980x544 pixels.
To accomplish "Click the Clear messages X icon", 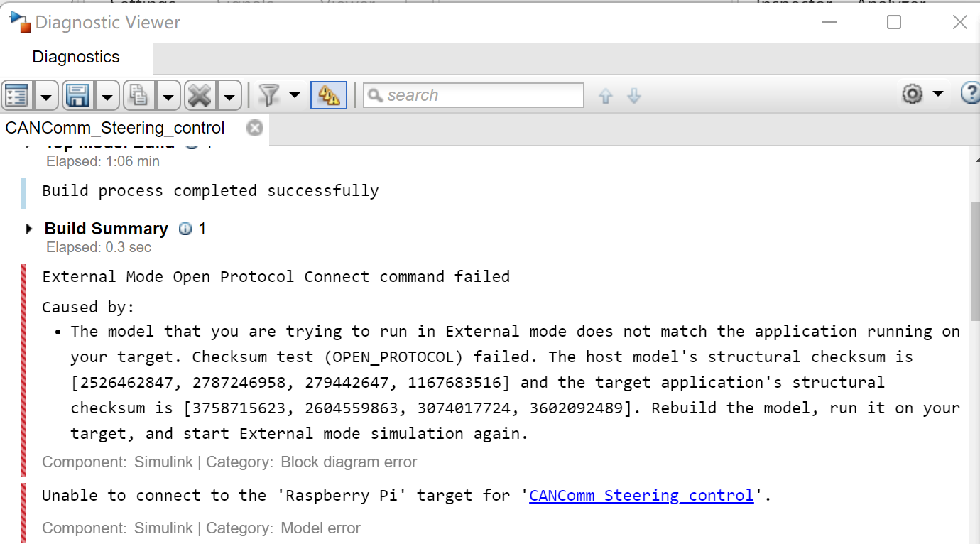I will click(x=200, y=94).
